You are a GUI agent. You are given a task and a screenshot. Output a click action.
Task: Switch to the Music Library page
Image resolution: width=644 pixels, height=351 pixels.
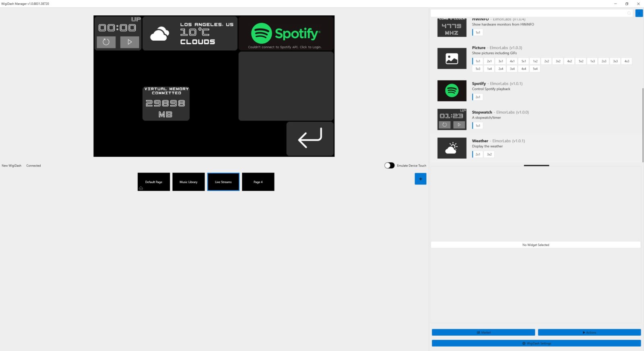pos(188,182)
